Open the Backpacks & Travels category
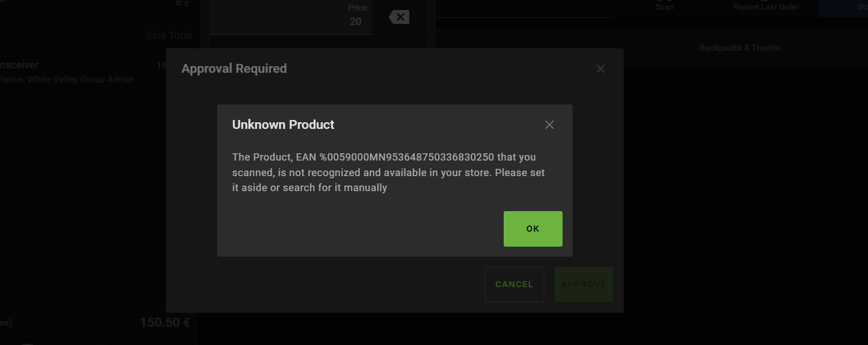Screen dimensions: 868x345 pos(739,48)
